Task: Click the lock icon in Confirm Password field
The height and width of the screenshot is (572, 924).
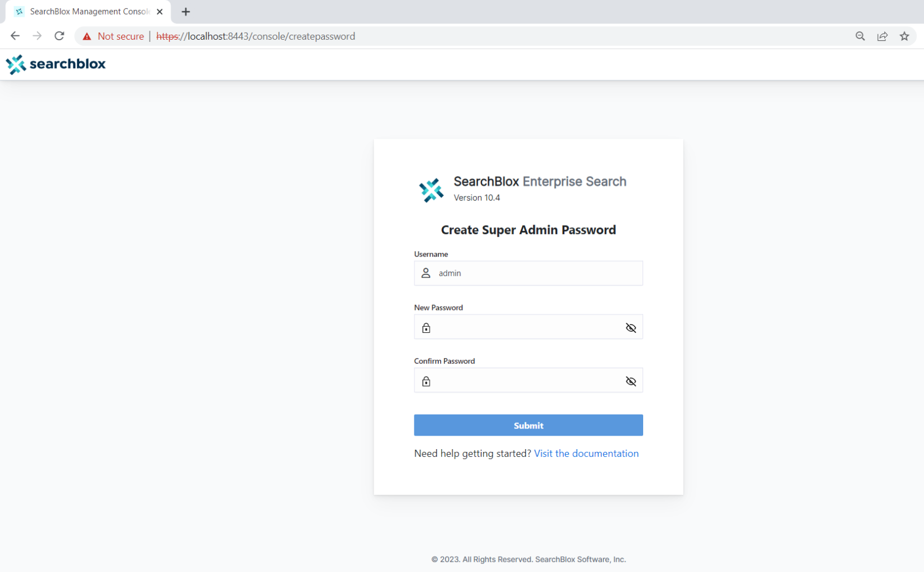Action: pyautogui.click(x=426, y=382)
